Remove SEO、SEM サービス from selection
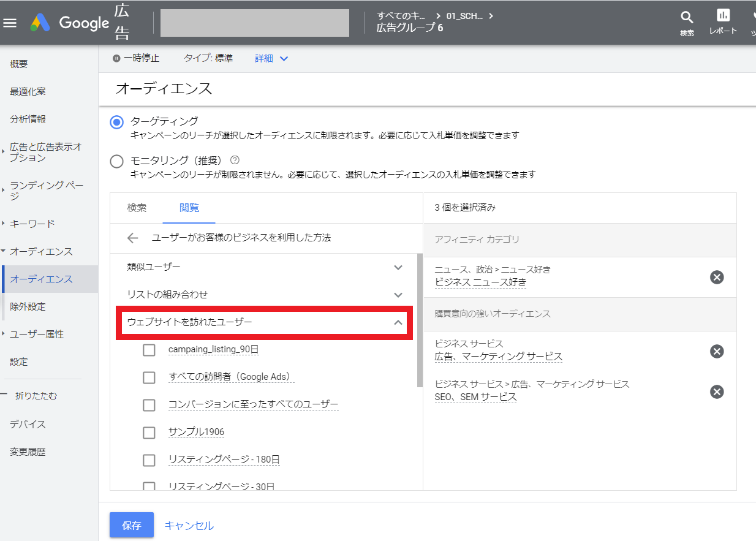The height and width of the screenshot is (541, 756). tap(717, 392)
